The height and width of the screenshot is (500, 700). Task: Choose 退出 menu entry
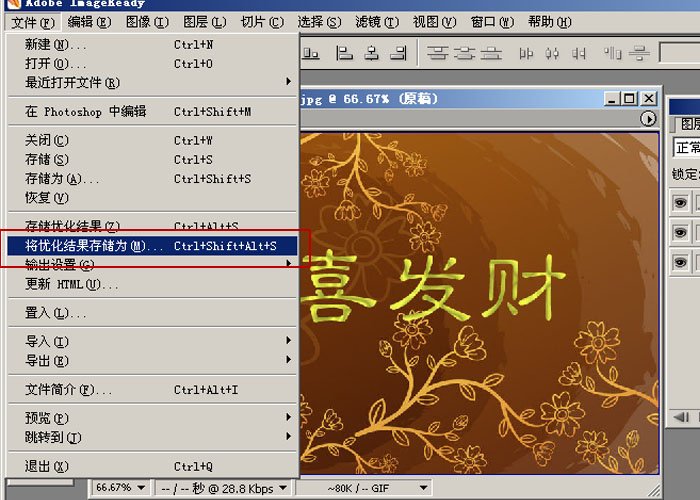pyautogui.click(x=153, y=467)
